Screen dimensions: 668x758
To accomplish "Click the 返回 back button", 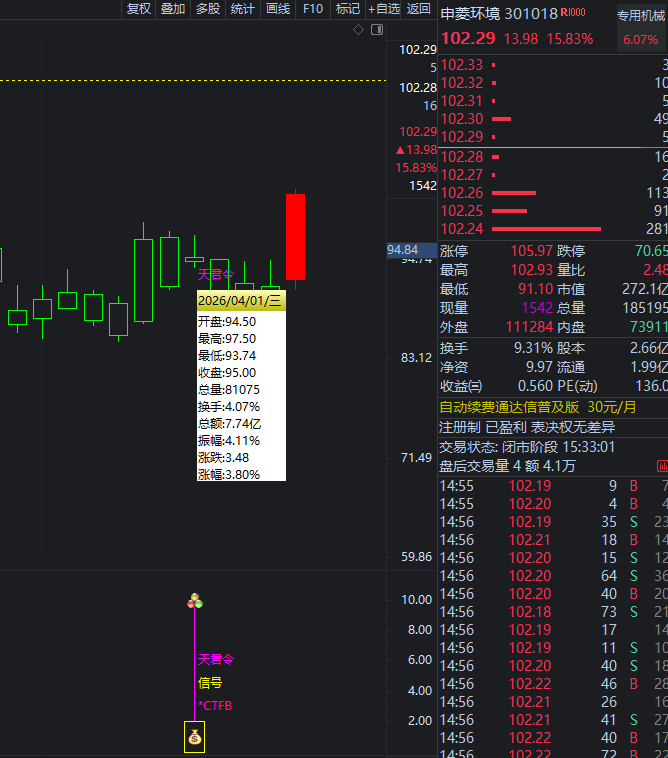I will [x=418, y=9].
